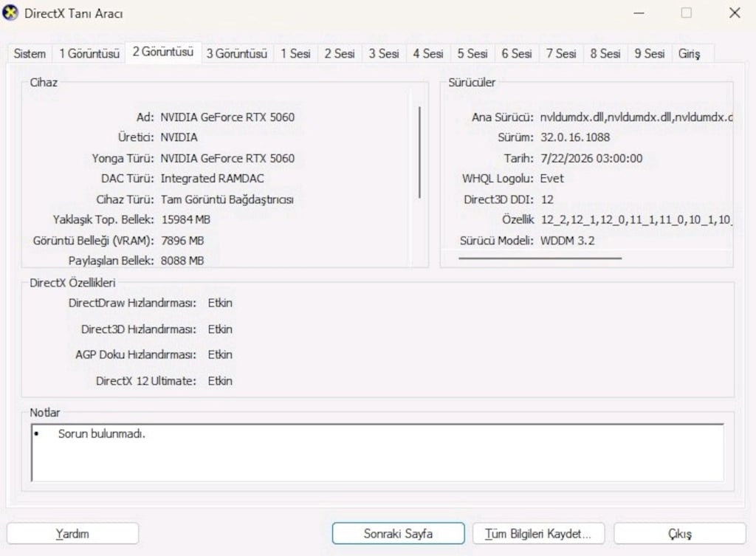Go to the 7 Sesi tab
This screenshot has width=756, height=556.
[x=561, y=53]
